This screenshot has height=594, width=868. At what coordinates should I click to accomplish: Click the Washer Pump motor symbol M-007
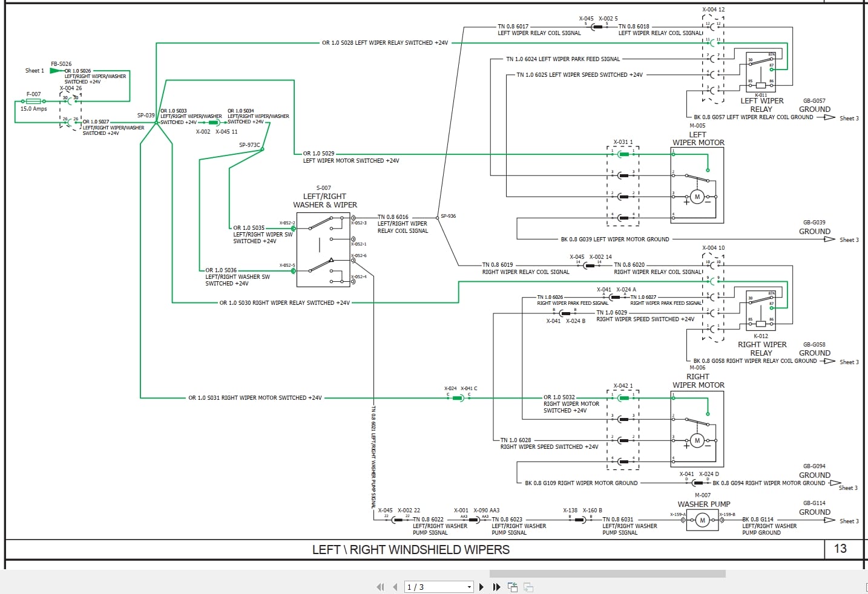click(x=702, y=519)
